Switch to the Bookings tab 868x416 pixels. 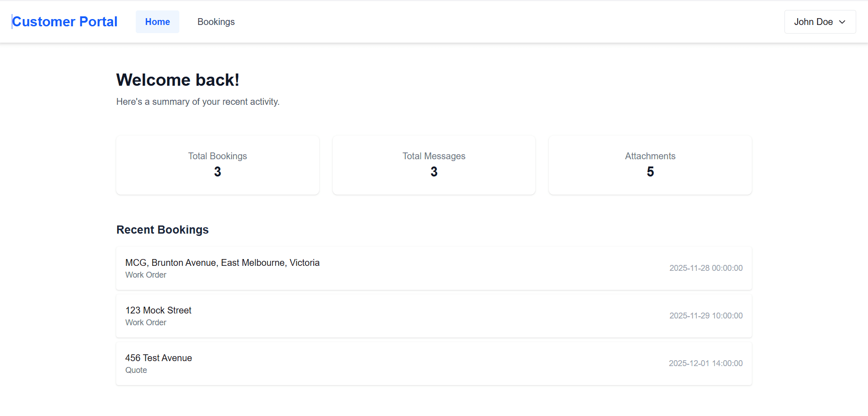[x=216, y=21]
